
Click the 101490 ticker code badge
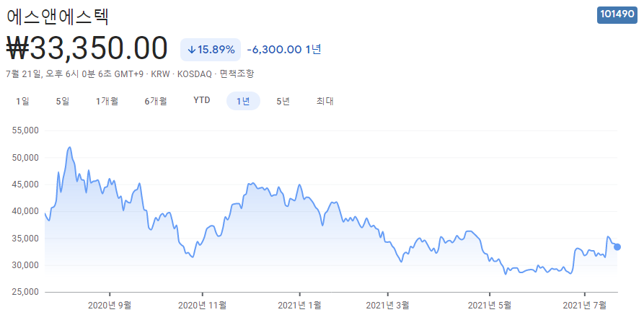617,14
